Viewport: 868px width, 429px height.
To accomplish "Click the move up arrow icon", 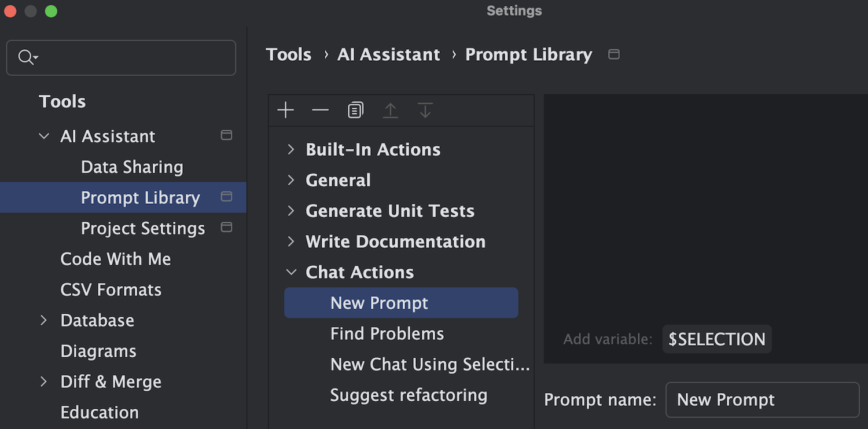I will point(391,110).
